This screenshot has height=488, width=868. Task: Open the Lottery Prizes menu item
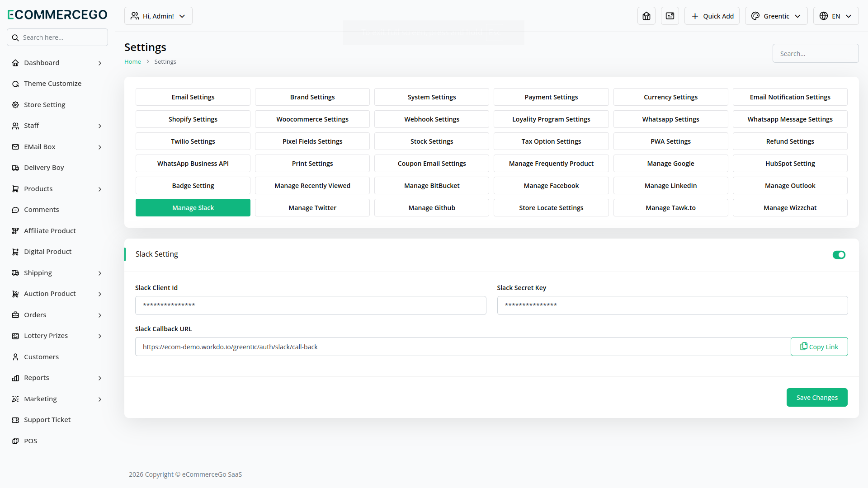pyautogui.click(x=57, y=336)
